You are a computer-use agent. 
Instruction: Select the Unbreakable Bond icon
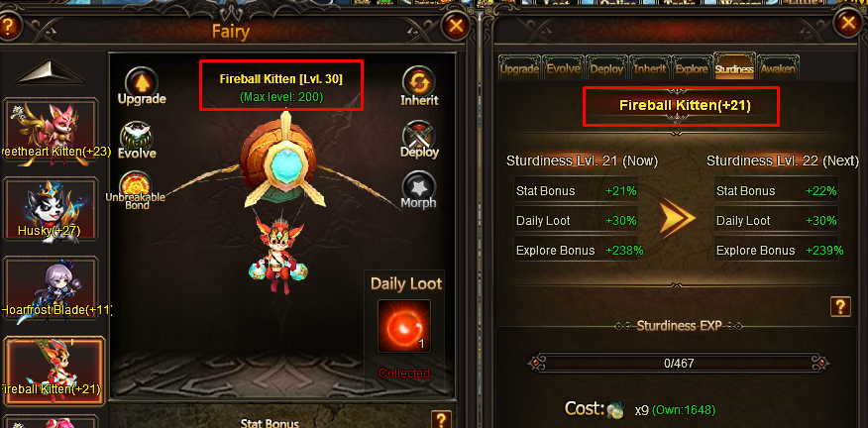point(137,184)
